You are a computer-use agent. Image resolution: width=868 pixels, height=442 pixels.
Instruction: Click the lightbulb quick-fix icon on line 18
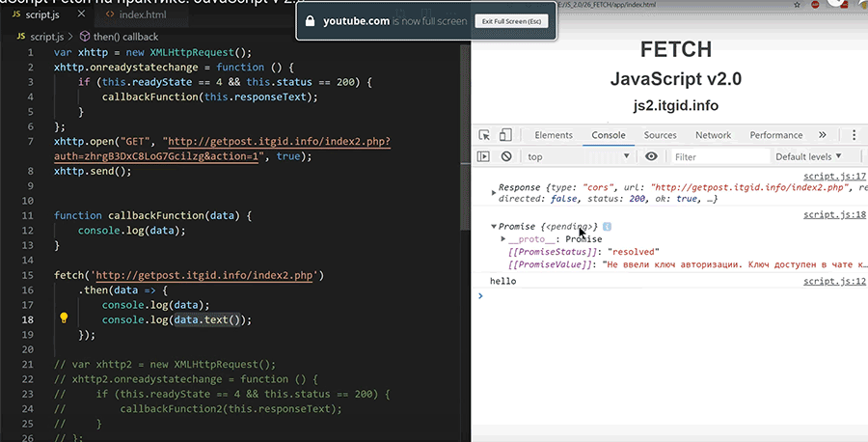pyautogui.click(x=64, y=318)
